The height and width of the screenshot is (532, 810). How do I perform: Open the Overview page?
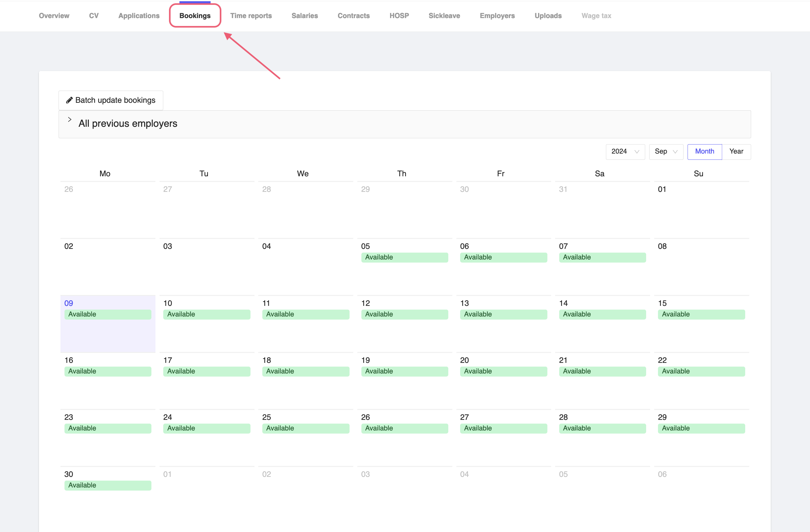tap(54, 16)
